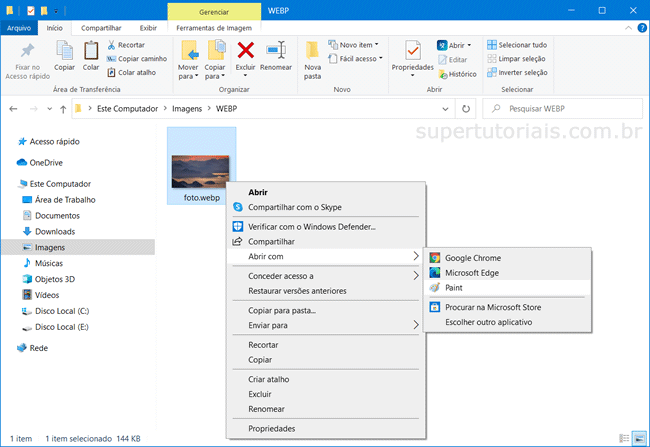Expand the Mover para dropdown

pyautogui.click(x=188, y=75)
